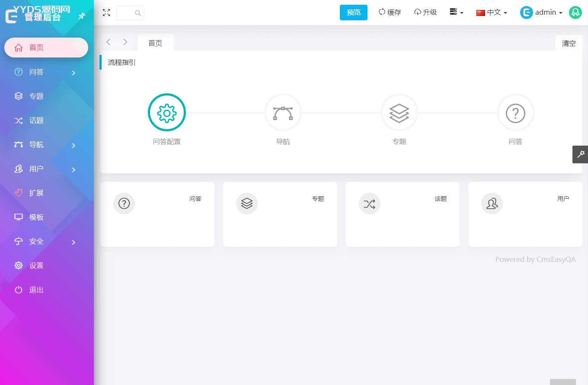This screenshot has height=385, width=588.
Task: Switch to the 首页 tab
Action: 155,43
